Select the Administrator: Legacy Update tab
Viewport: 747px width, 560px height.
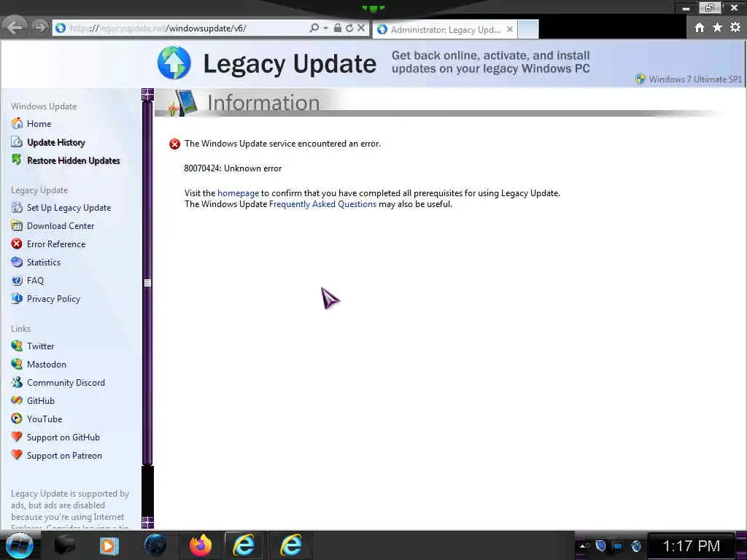coord(446,29)
